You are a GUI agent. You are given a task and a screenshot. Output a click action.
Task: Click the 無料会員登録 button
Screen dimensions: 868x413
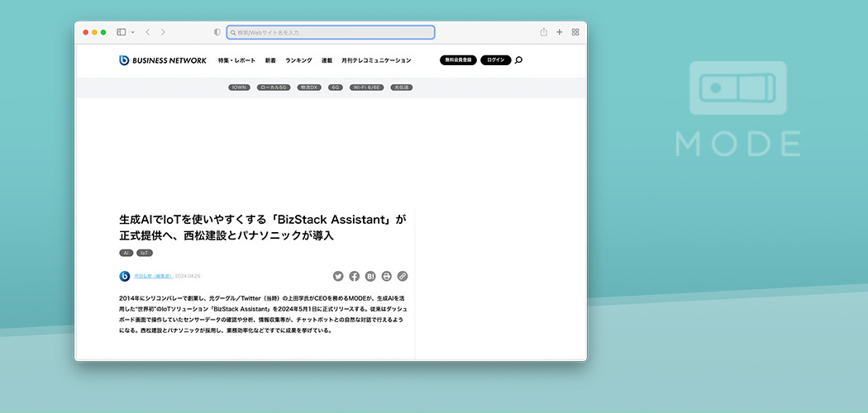[x=458, y=60]
